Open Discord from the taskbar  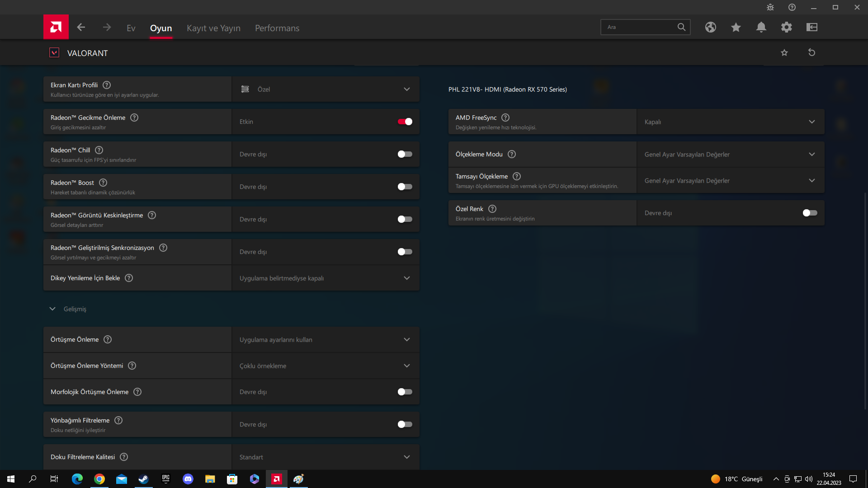[188, 479]
